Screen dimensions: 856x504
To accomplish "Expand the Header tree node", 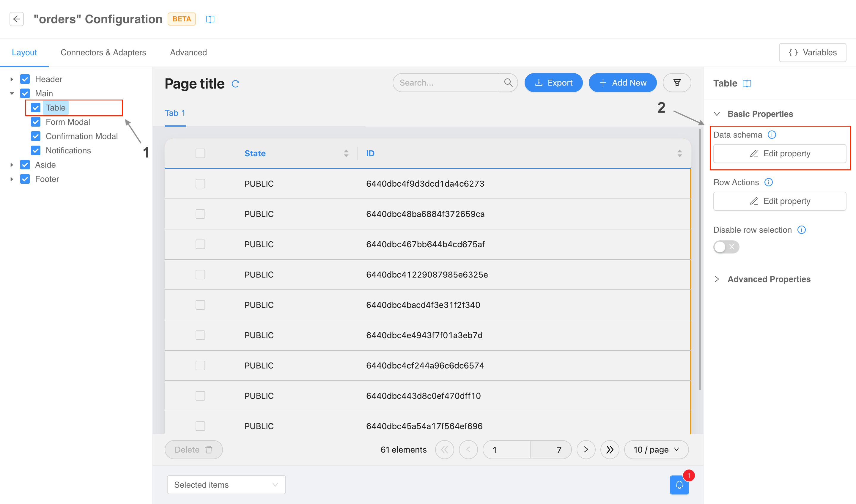I will [12, 79].
